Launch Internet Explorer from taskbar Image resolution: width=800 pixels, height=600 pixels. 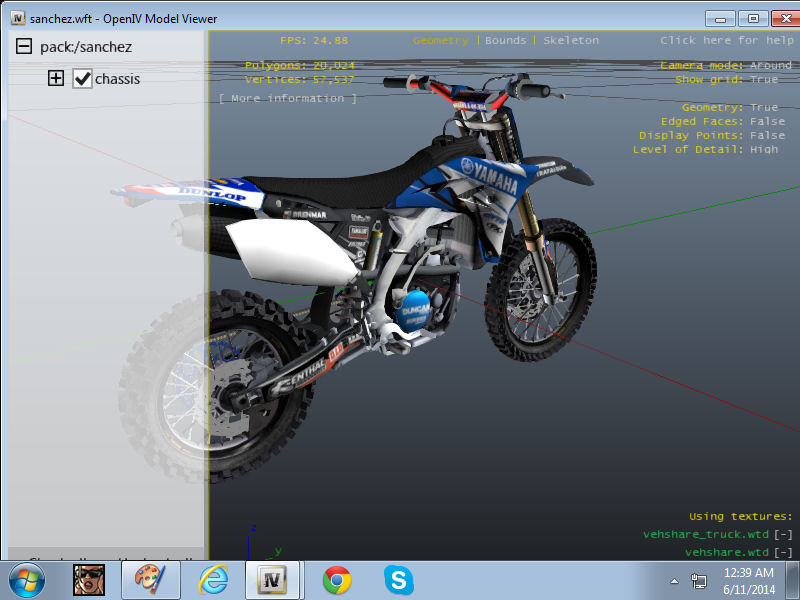(x=213, y=580)
